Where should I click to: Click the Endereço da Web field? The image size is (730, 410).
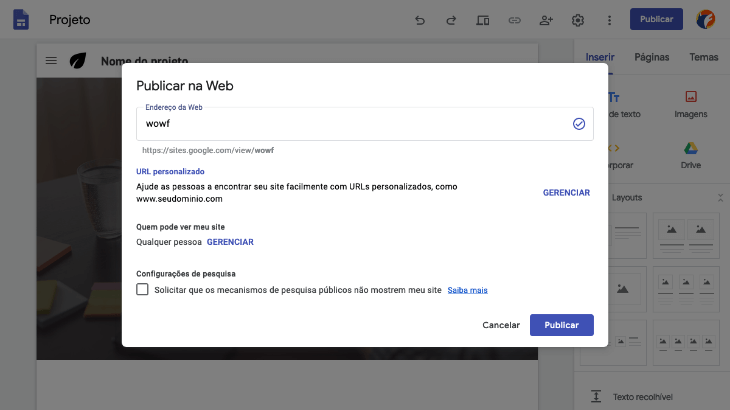pos(365,124)
